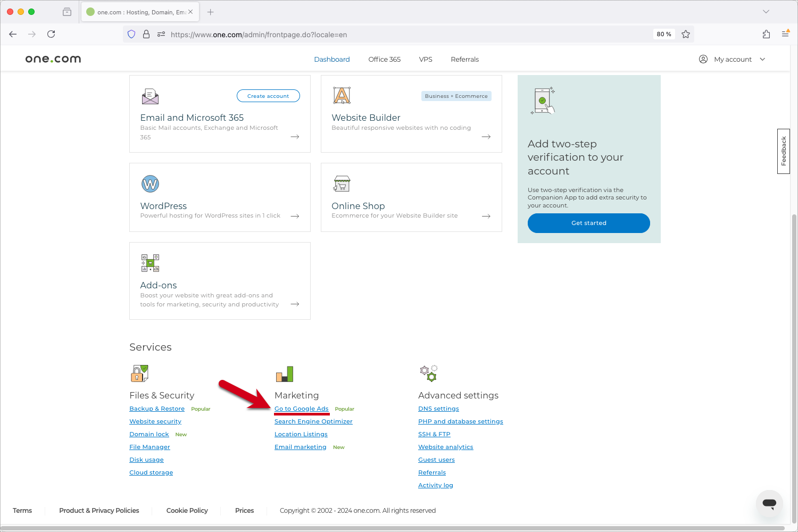Click the Files & Security padlock icon
Screen dimensions: 798x532
(x=140, y=373)
